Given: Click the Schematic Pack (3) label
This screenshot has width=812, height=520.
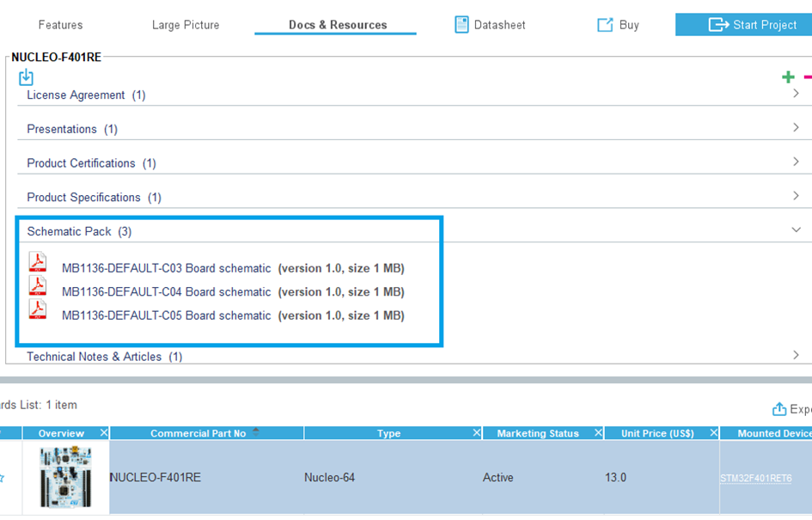Looking at the screenshot, I should 79,231.
